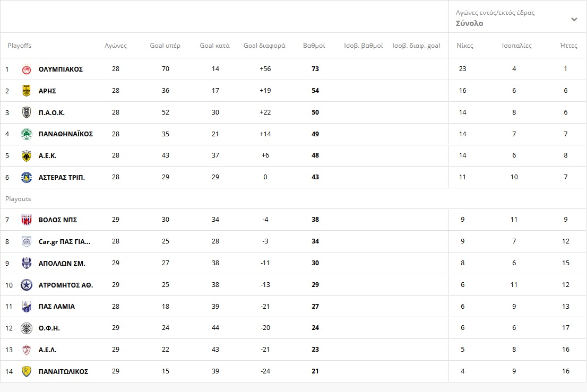Click the Apollon Smyrnis crest
This screenshot has width=587, height=392.
pos(26,263)
